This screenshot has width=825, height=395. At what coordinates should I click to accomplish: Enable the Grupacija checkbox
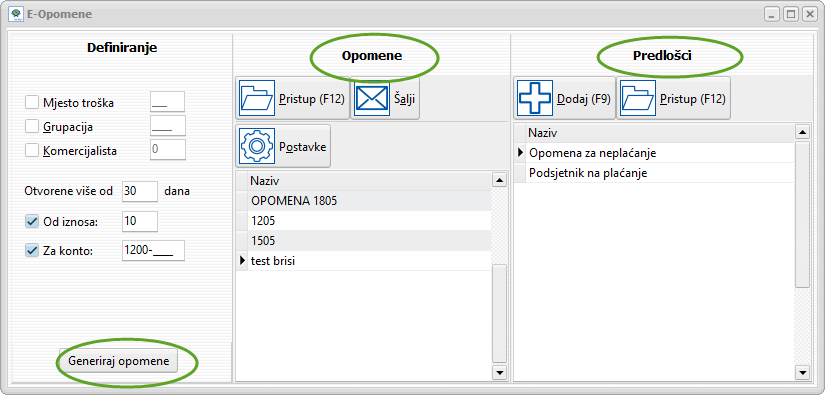click(32, 126)
